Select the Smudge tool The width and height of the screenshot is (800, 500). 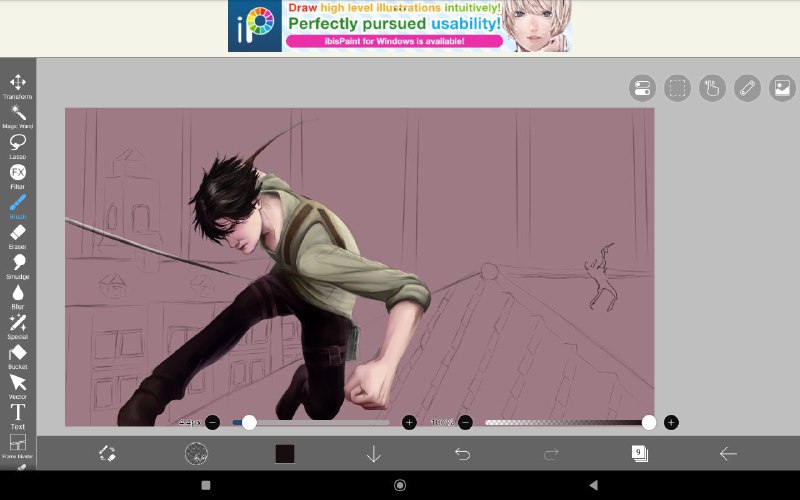coord(18,267)
